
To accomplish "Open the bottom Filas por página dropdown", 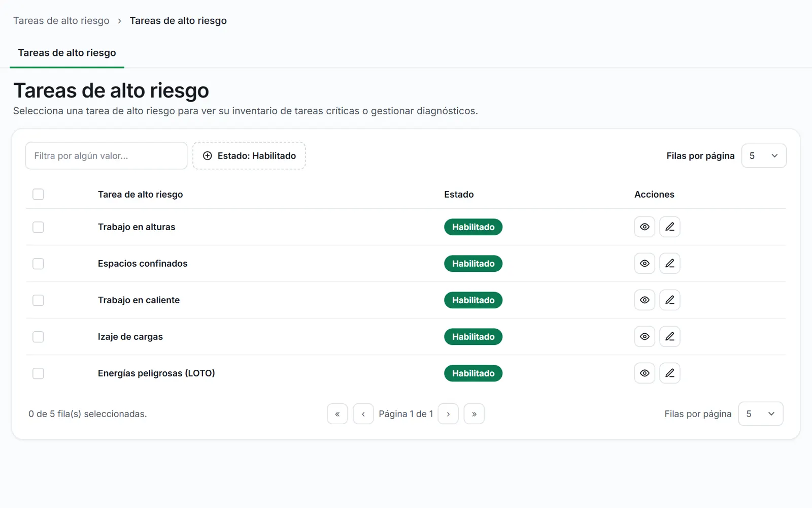I will (761, 414).
